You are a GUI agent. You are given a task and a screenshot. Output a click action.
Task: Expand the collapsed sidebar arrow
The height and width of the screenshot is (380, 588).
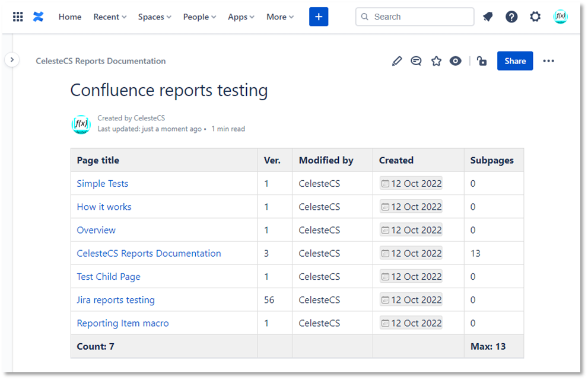(x=12, y=60)
